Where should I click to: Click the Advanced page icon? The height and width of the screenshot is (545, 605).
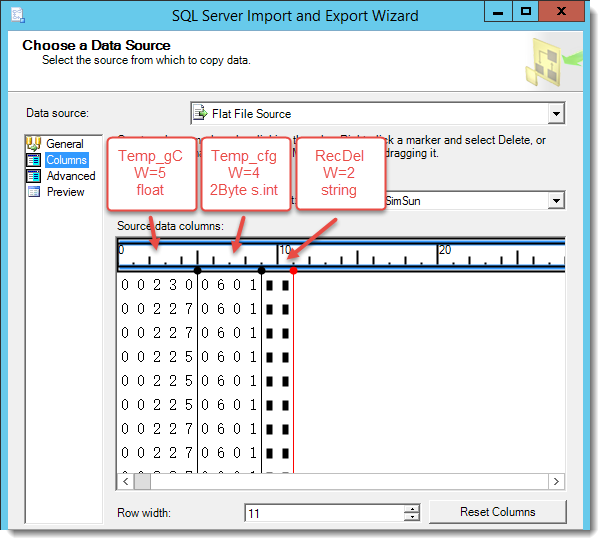coord(33,176)
